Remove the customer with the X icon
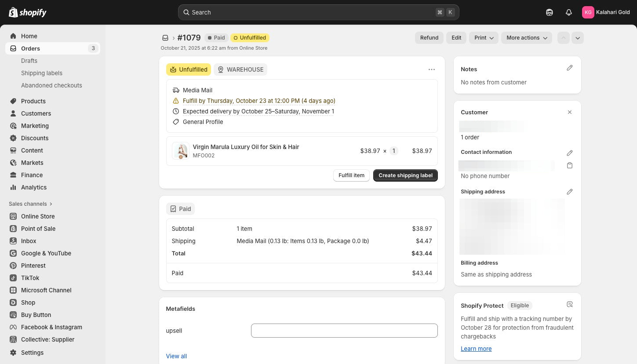 (x=569, y=112)
